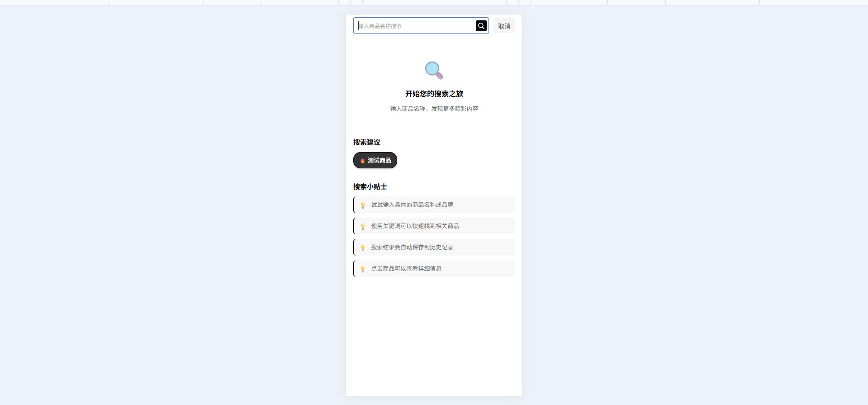Image resolution: width=868 pixels, height=405 pixels.
Task: Click the 搜索小贴士 section title
Action: 370,187
